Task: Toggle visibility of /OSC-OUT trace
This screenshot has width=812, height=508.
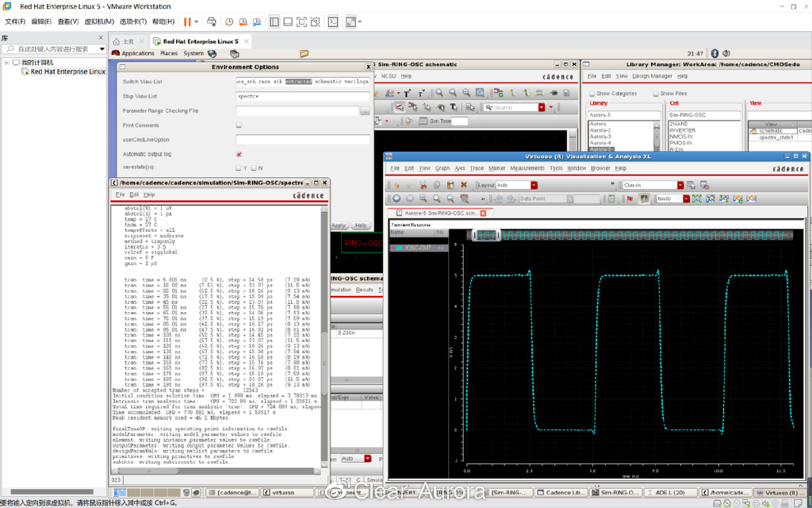Action: pyautogui.click(x=442, y=248)
